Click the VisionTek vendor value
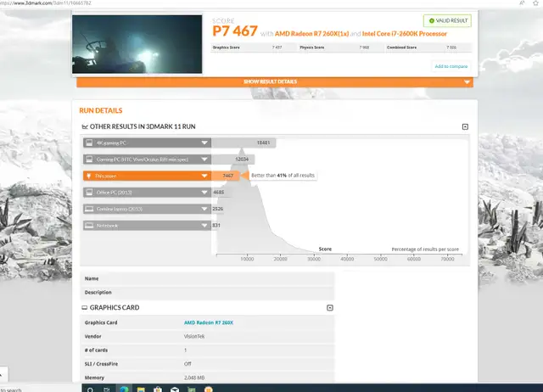 coord(194,336)
